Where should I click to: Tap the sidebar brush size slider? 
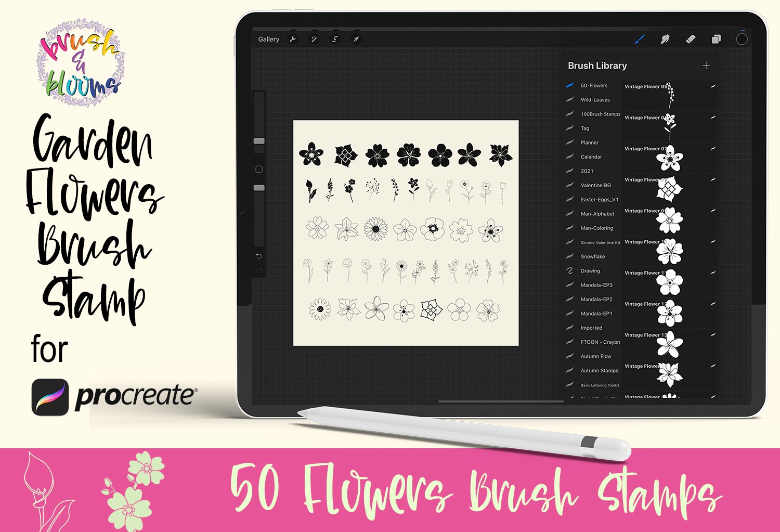[x=258, y=139]
